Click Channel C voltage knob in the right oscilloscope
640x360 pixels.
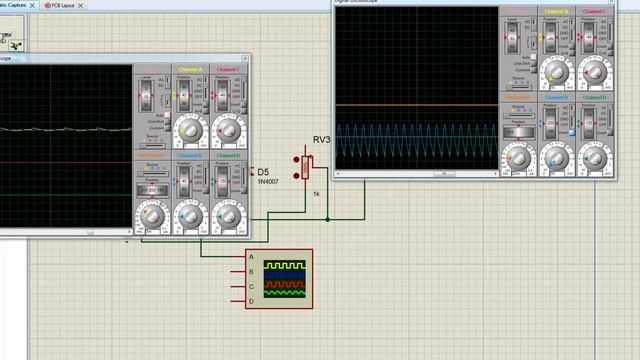[595, 73]
